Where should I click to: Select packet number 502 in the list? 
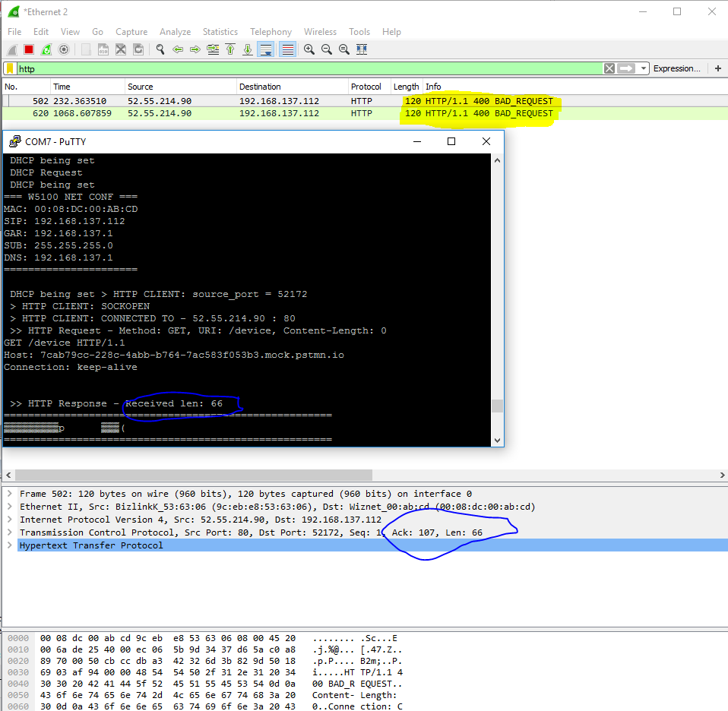[x=364, y=101]
